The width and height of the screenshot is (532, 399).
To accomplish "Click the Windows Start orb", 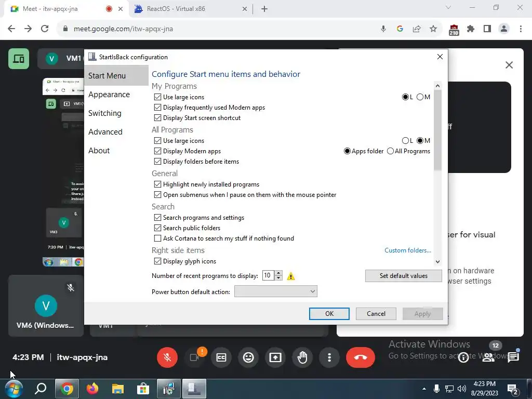I will [14, 389].
